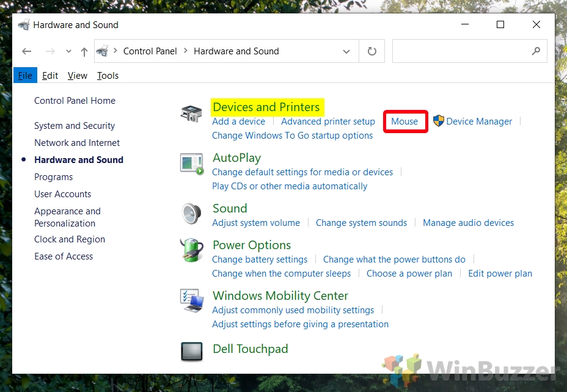Click Change when the computer sleeps
Image resolution: width=567 pixels, height=392 pixels.
[x=281, y=274]
